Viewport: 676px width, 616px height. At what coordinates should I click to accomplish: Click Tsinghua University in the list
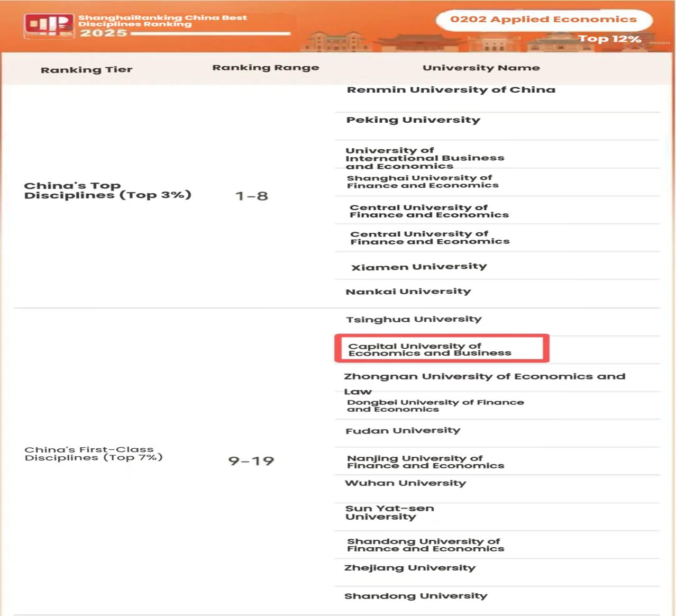tap(414, 320)
